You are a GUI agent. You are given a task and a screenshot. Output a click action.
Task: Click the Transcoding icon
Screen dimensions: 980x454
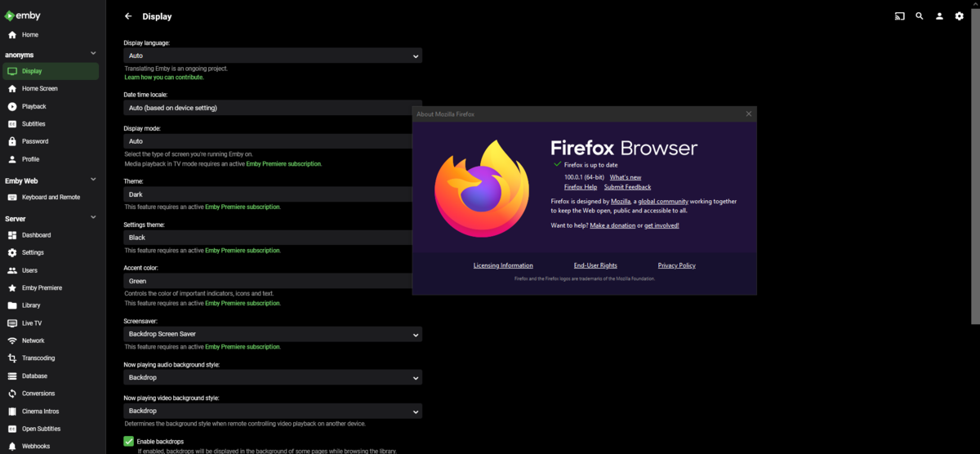pos(12,358)
